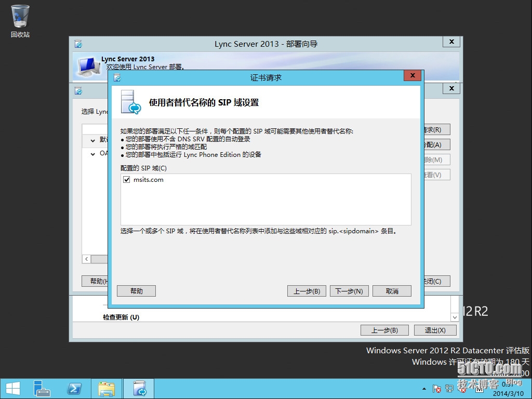Open the Recycle Bin on desktop

tap(20, 21)
